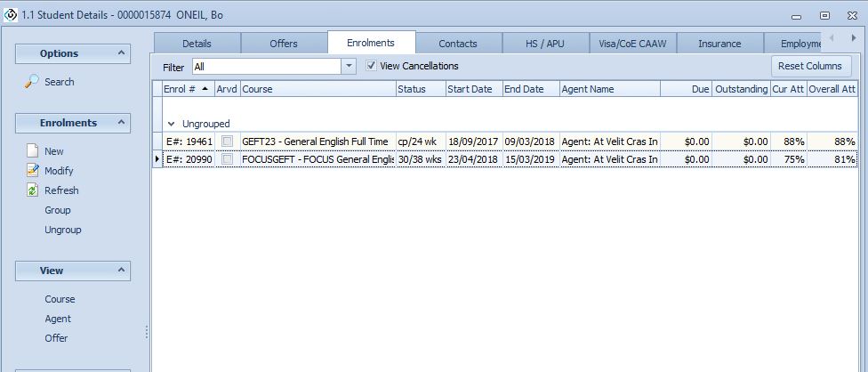
Task: Click the tab scroll left arrow
Action: [831, 38]
